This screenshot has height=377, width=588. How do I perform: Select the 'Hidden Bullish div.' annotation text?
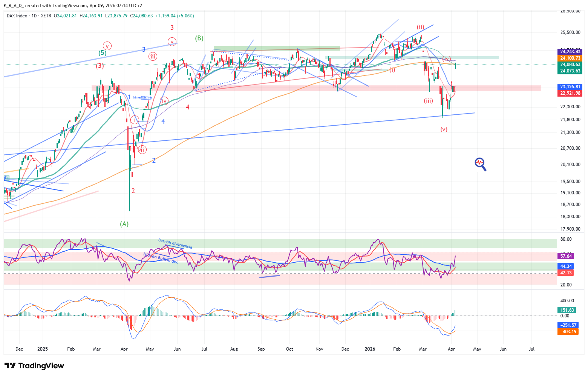161,258
